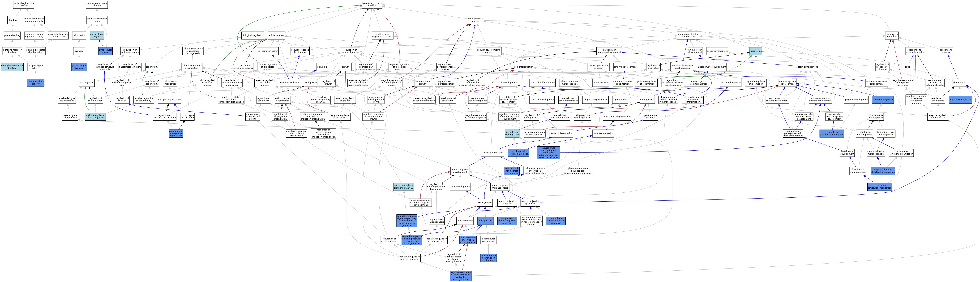
Task: Click the 'mesenchymal cell migration' node
Action: pyautogui.click(x=70, y=117)
